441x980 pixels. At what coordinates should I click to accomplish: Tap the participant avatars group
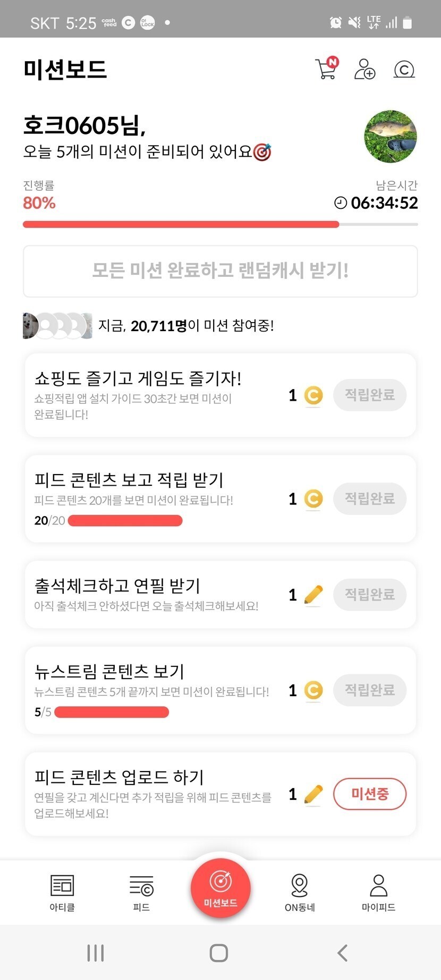click(x=57, y=326)
